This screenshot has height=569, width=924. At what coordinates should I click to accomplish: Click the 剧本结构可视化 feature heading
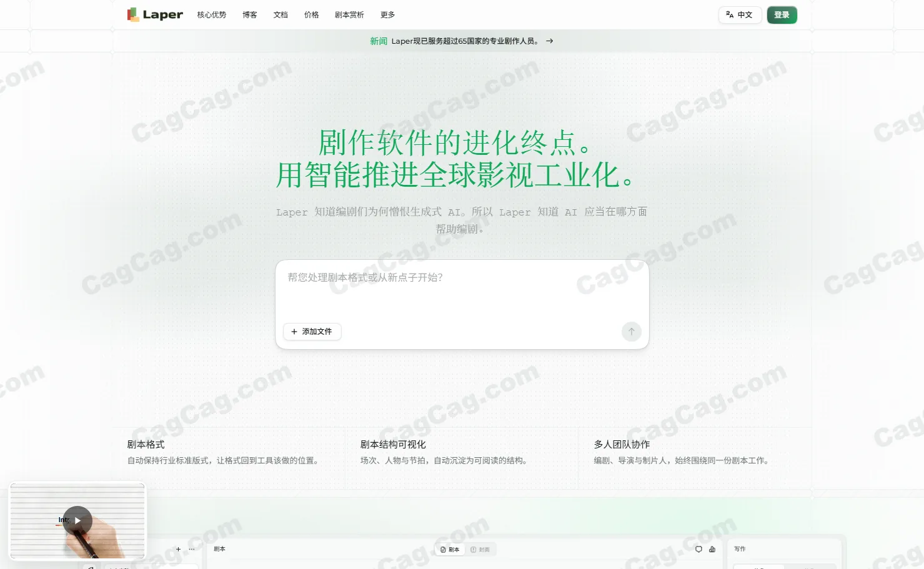tap(393, 445)
